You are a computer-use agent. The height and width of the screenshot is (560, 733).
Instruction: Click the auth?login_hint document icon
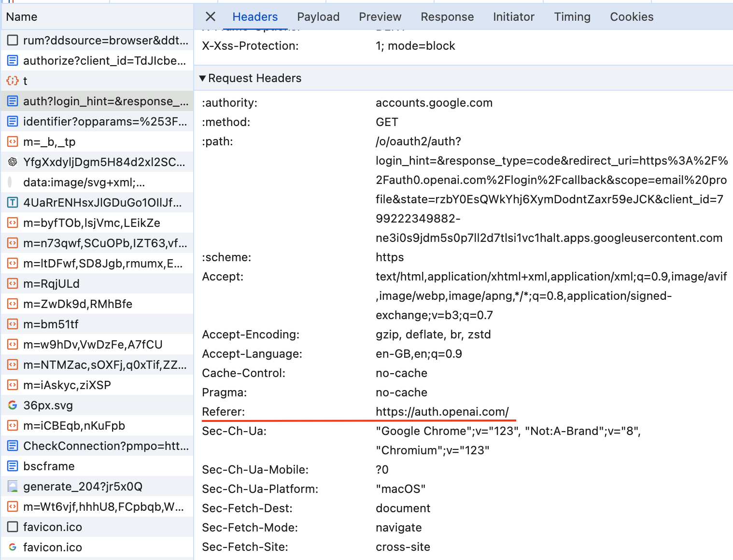pyautogui.click(x=13, y=101)
